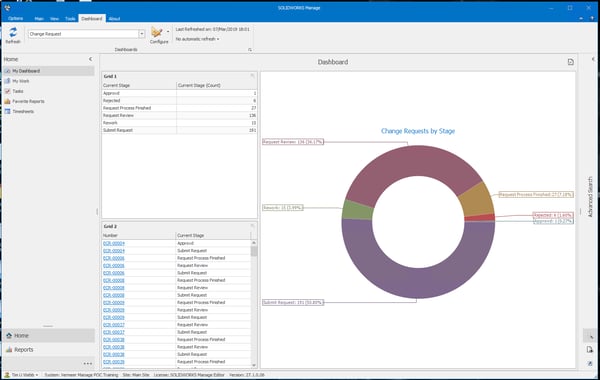Click the Home navigation bar button
The width and height of the screenshot is (600, 380).
pyautogui.click(x=49, y=336)
